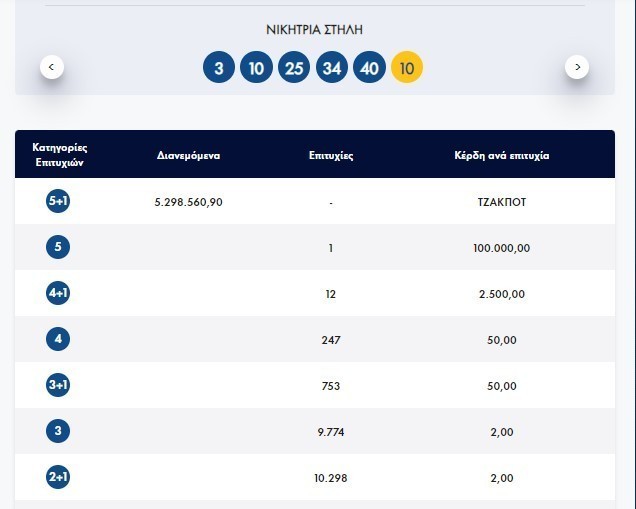The height and width of the screenshot is (509, 636).
Task: Click the 3+1 category badge
Action: coord(59,386)
